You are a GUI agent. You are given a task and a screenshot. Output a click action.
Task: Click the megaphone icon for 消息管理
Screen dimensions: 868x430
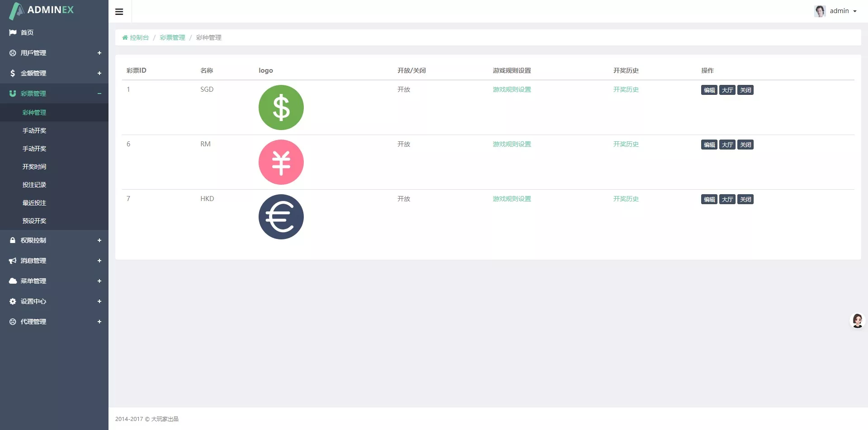pyautogui.click(x=13, y=261)
